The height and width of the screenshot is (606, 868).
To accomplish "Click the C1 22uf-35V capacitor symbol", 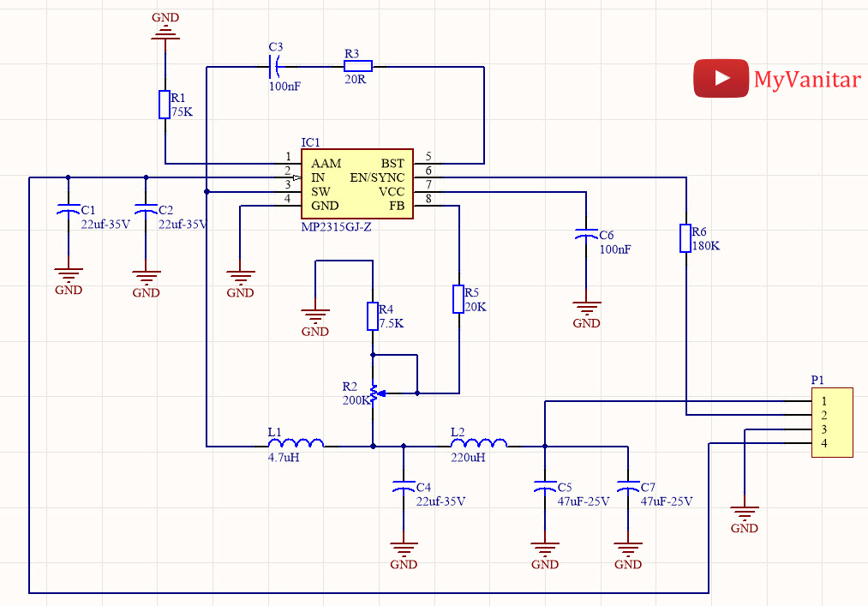I will coord(69,210).
